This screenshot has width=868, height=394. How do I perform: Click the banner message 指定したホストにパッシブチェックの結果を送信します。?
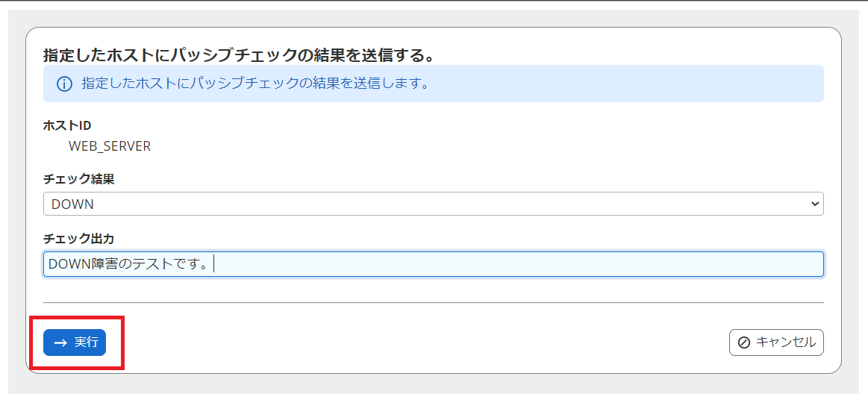[255, 84]
